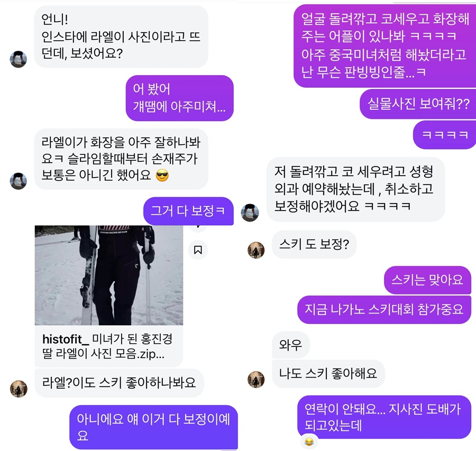The image size is (476, 451).
Task: Tap the '연락이 안돼요...' message bubble
Action: coord(384,417)
